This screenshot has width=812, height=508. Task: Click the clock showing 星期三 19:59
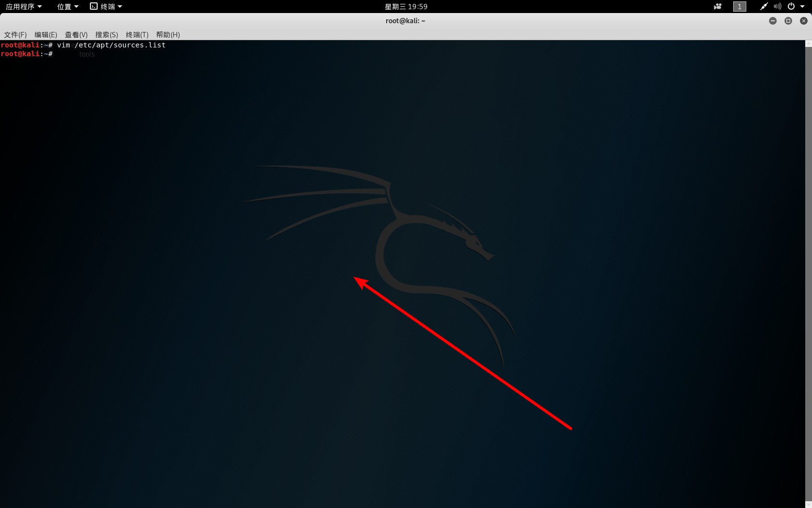(x=406, y=6)
